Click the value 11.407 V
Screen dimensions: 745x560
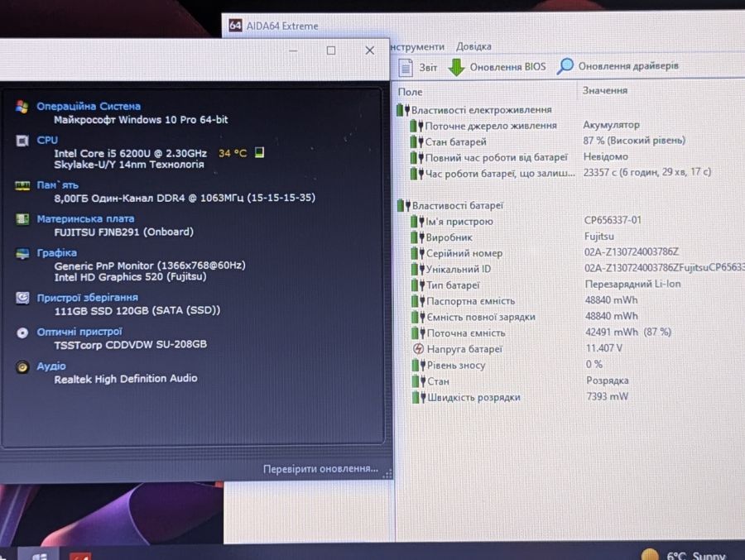[x=604, y=348]
